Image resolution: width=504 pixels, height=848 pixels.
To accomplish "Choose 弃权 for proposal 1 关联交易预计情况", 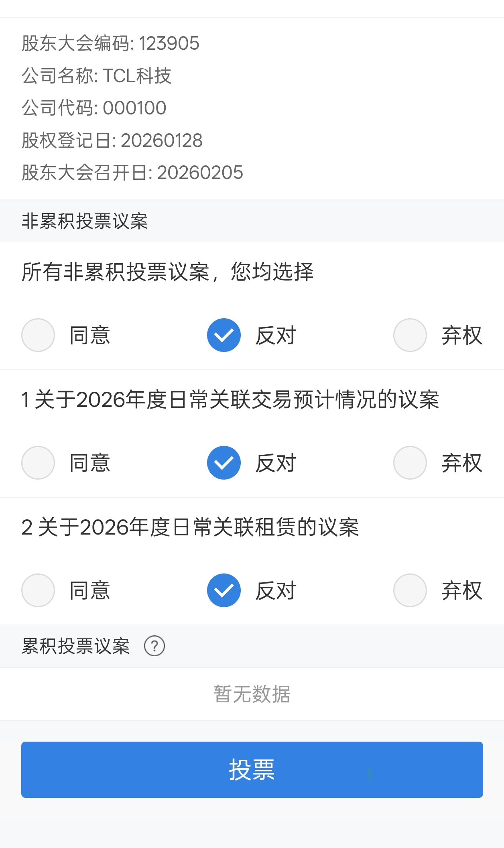I will [x=410, y=463].
